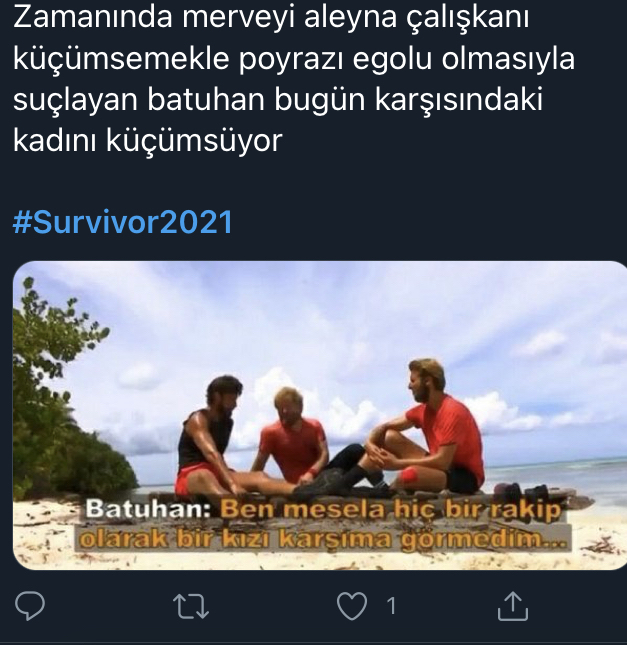Screen dimensions: 627x645
Task: Click the orange subtitle text "Ben mesela hiç bir rakip"
Action: [x=391, y=509]
